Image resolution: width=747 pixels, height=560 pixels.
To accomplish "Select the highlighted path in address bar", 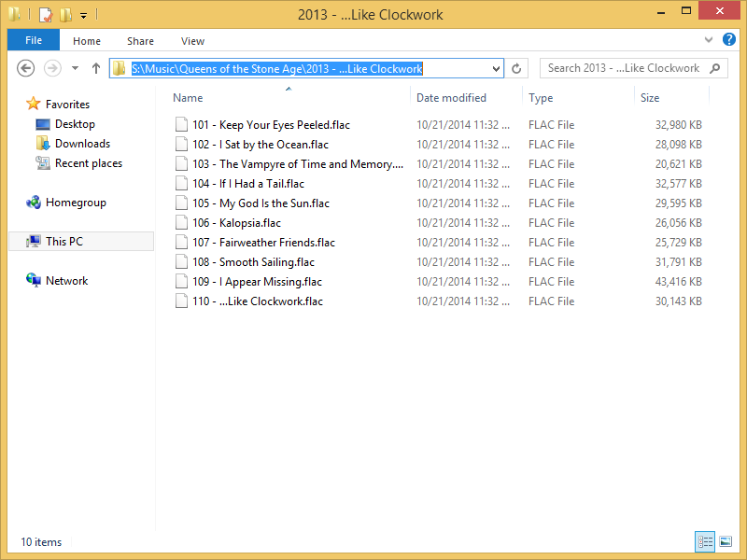I will [276, 69].
